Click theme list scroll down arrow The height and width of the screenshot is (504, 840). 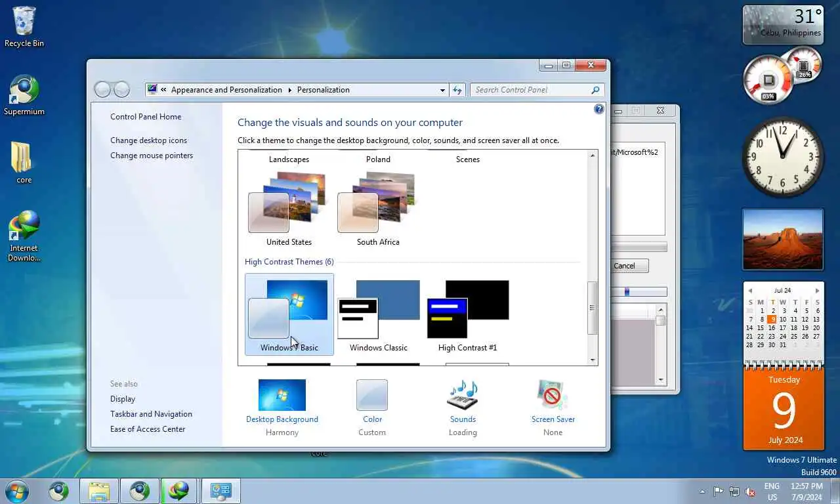point(592,360)
